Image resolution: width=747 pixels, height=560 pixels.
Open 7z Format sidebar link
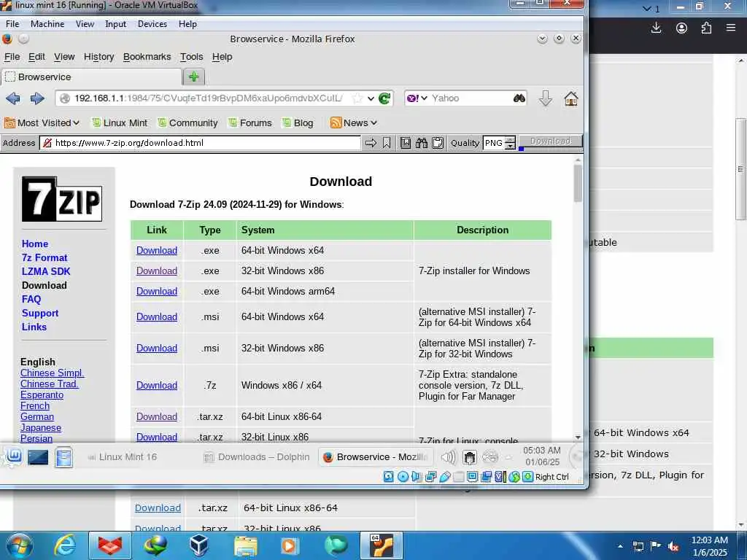(x=44, y=257)
